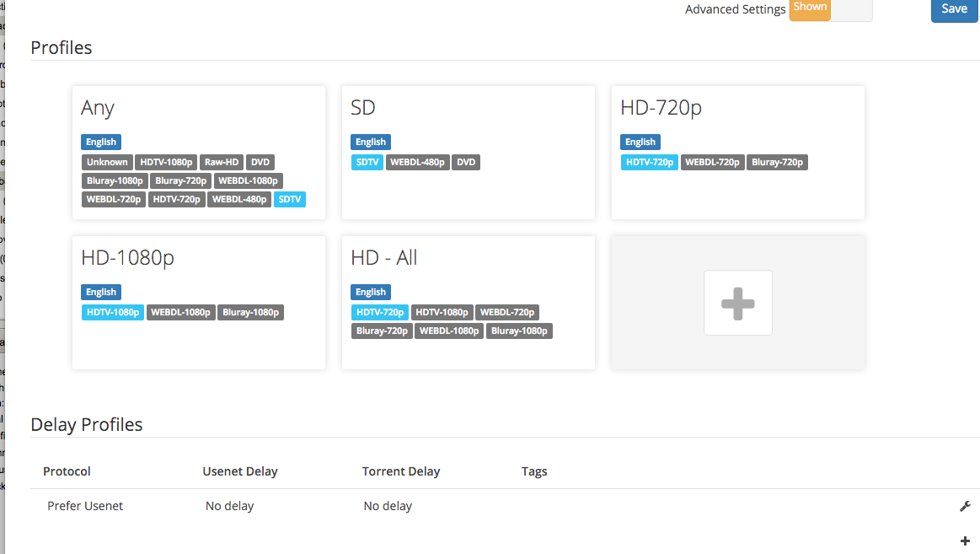Click the Prefer Usenet protocol row
Viewport: 980px width, 554px height.
tap(85, 506)
